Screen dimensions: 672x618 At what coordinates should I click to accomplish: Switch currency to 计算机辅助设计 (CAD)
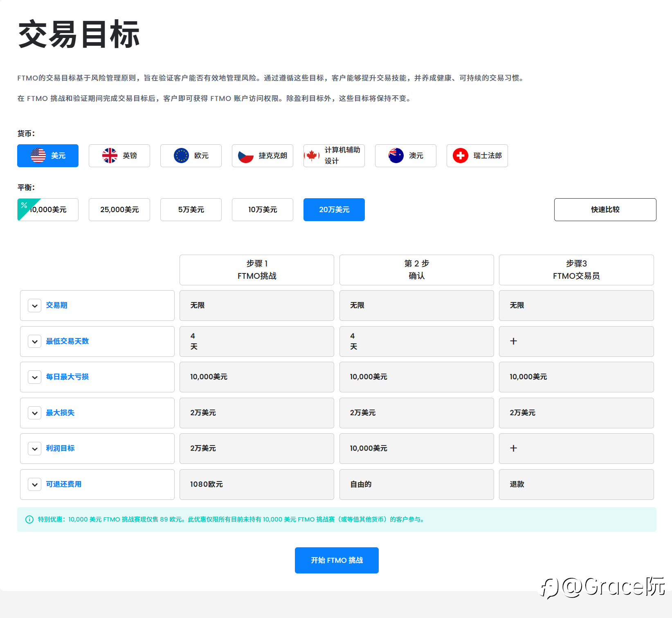(x=334, y=156)
